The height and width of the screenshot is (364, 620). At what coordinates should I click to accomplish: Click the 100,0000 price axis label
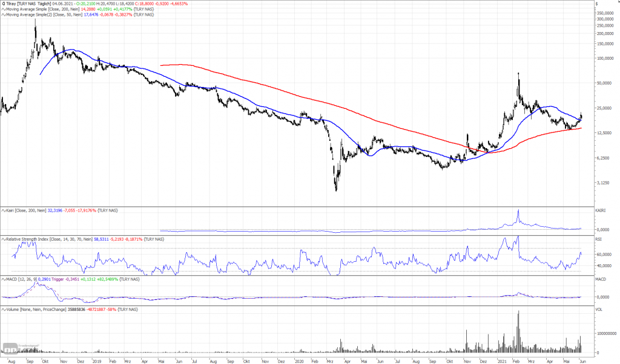coord(605,59)
